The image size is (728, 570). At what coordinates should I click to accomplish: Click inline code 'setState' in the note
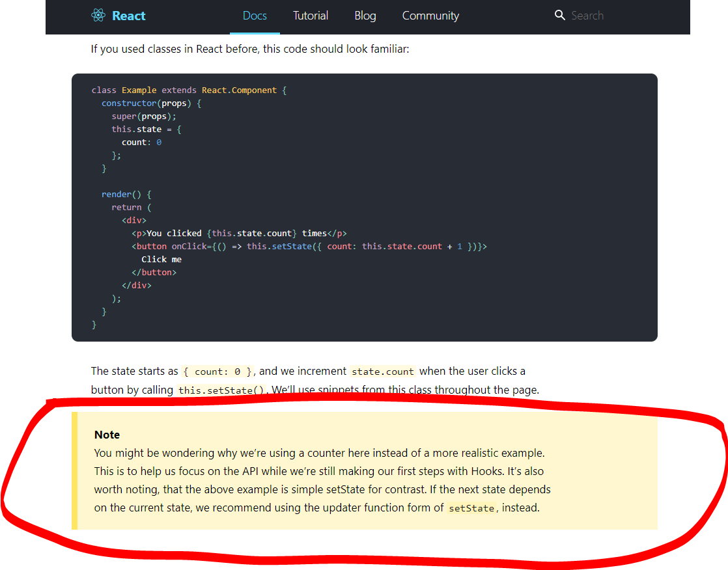(x=471, y=508)
